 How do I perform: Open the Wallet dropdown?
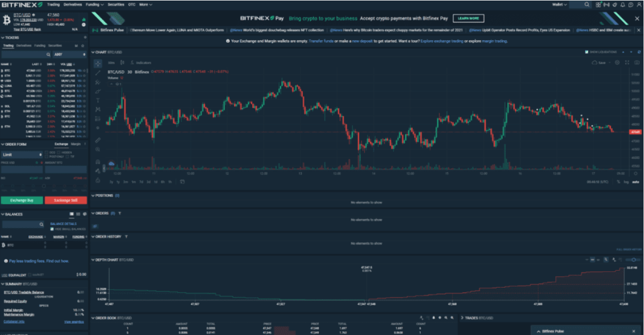tap(560, 4)
